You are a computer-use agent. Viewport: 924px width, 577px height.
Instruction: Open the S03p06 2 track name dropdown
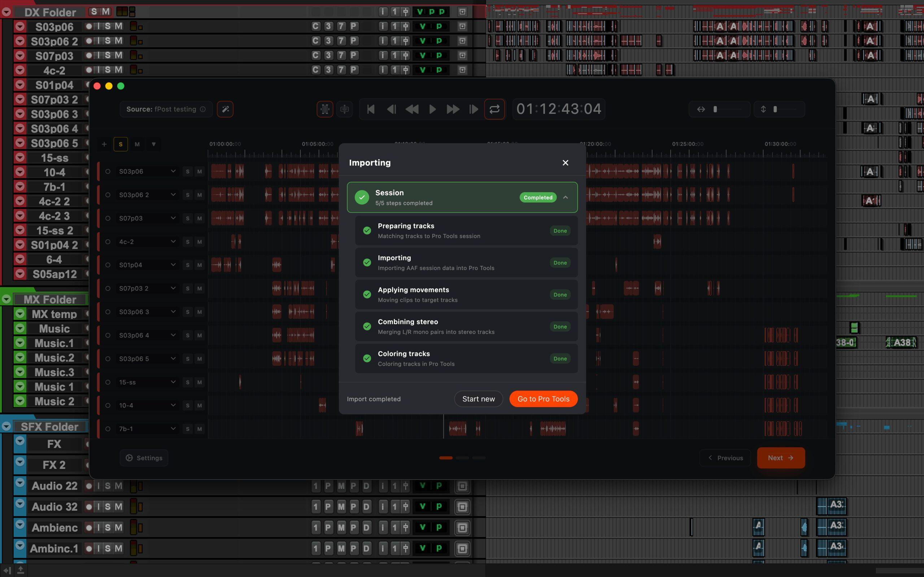coord(173,195)
